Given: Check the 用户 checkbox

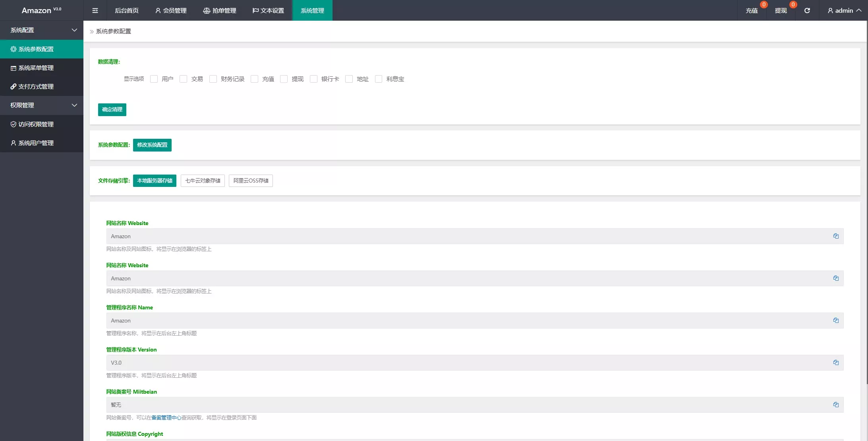Looking at the screenshot, I should click(154, 79).
